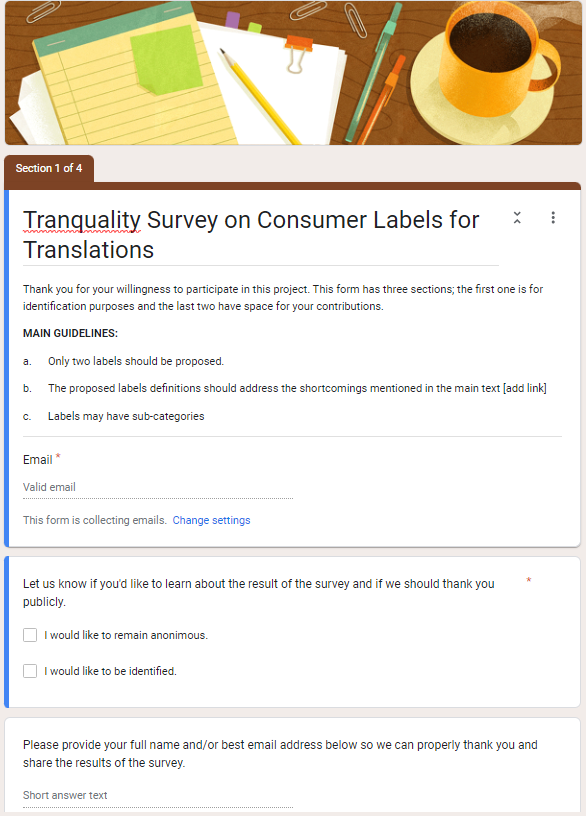The height and width of the screenshot is (816, 586).
Task: Click the 'Please provide your full name' question
Action: (280, 754)
